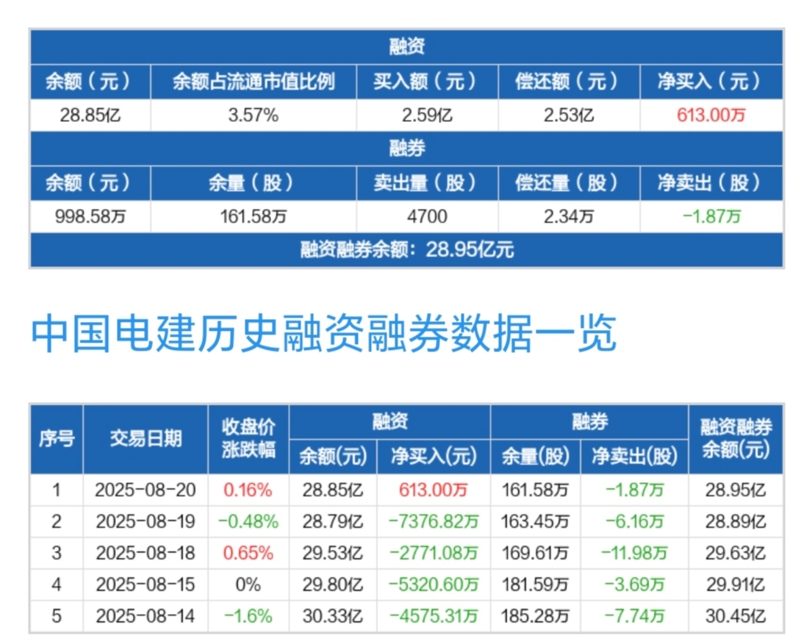Click the 29.53亿 financing balance cell
This screenshot has width=812, height=644.
pyautogui.click(x=332, y=554)
